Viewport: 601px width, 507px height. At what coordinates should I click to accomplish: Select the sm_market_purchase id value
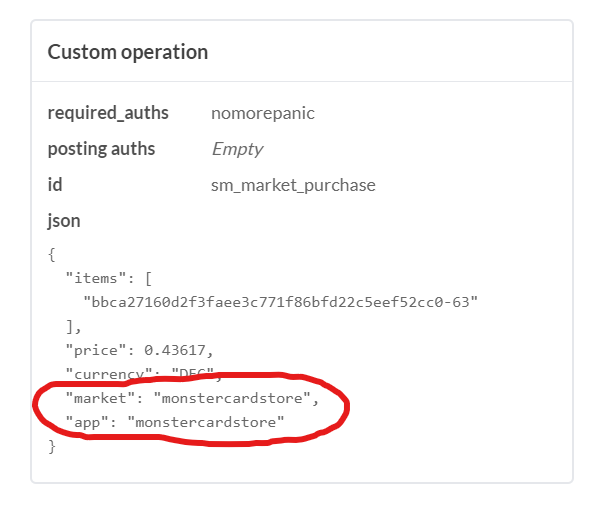(x=293, y=185)
